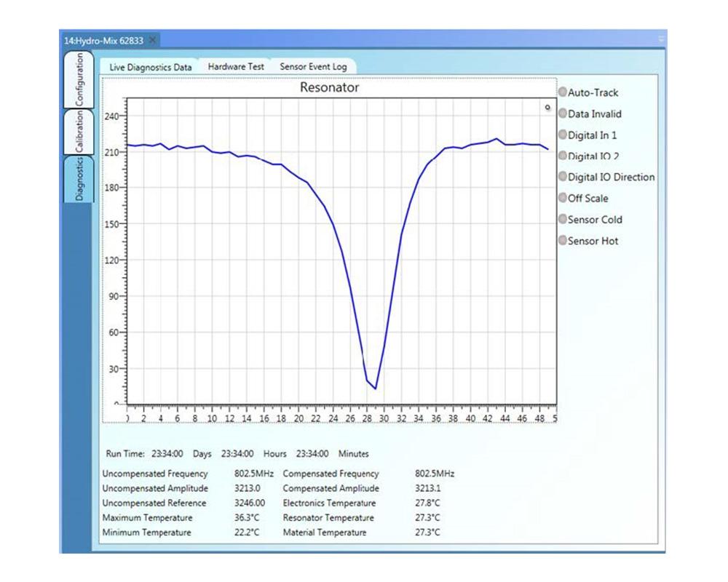The width and height of the screenshot is (728, 582).
Task: Click the lowest point of the resonator curve
Action: click(376, 388)
